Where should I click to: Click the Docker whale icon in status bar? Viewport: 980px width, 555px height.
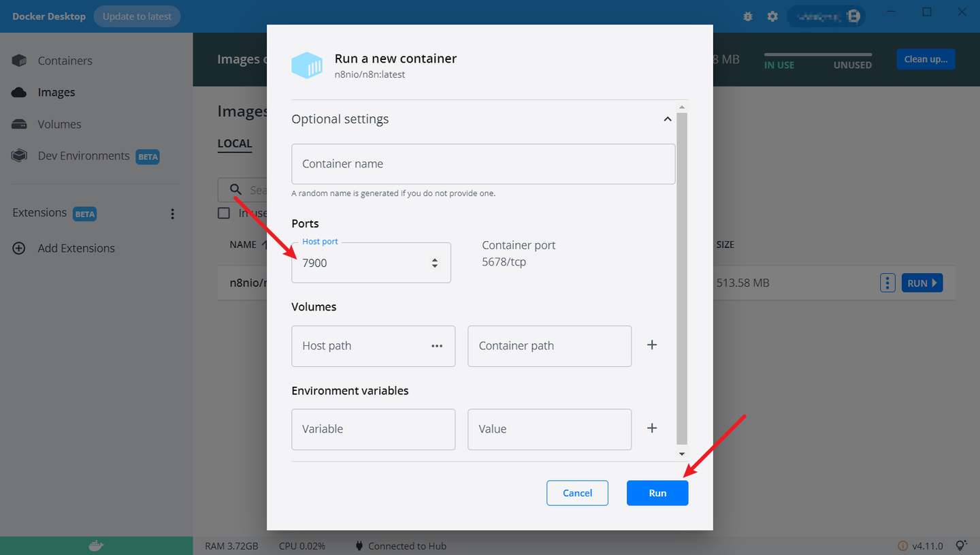coord(96,545)
